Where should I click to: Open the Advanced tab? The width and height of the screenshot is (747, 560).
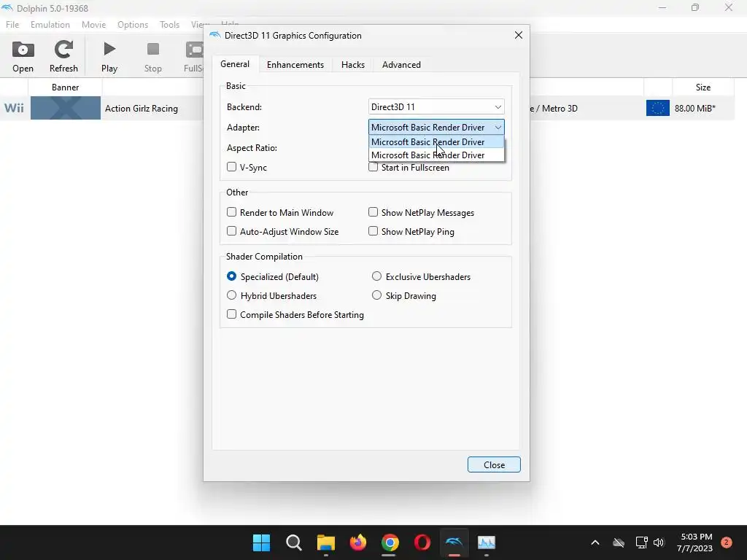coord(402,65)
